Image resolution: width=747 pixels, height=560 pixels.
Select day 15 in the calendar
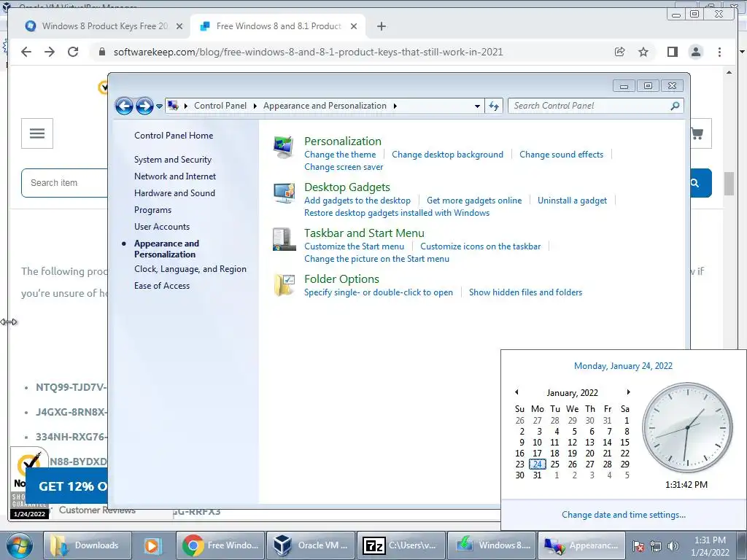[x=624, y=443]
